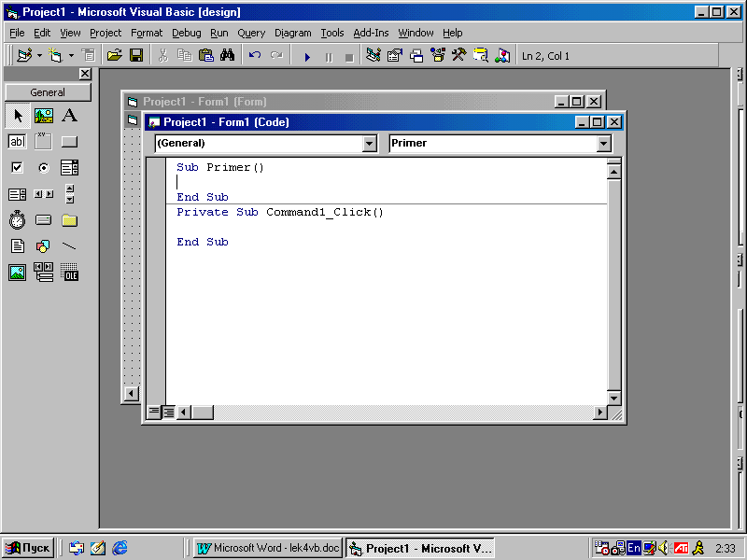Switch to Full Module View toggle

(x=169, y=412)
